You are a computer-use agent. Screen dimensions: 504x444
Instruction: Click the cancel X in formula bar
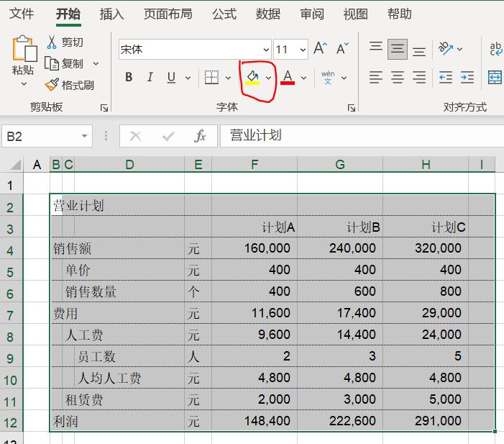tap(135, 136)
